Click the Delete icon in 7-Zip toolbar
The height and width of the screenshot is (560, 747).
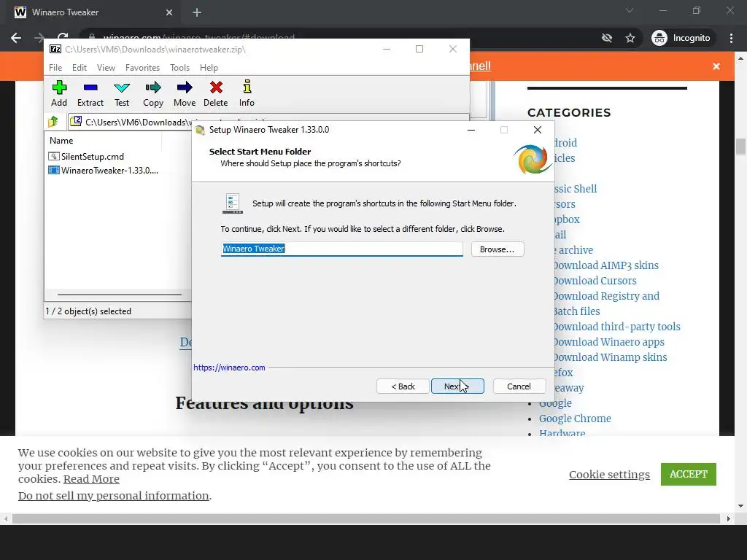tap(216, 94)
